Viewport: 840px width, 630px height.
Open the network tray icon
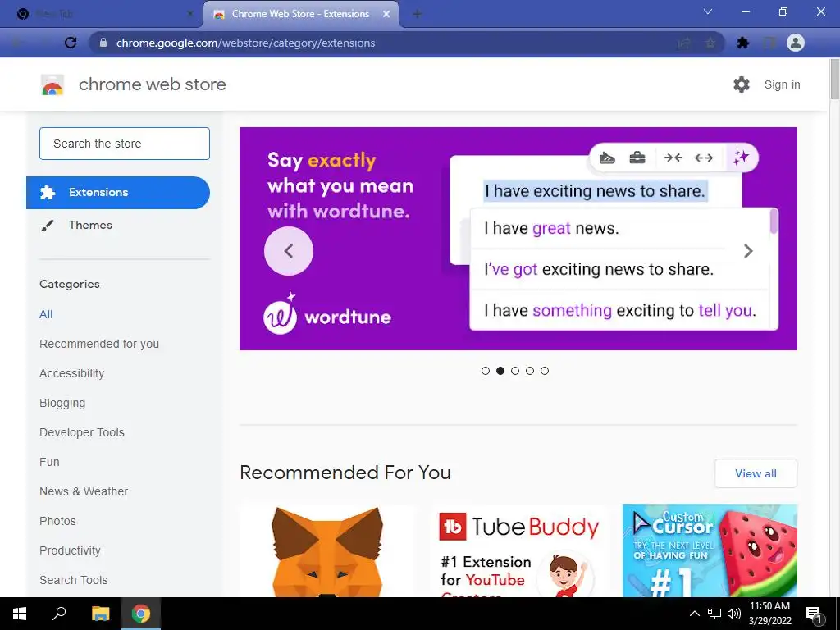[x=714, y=614]
